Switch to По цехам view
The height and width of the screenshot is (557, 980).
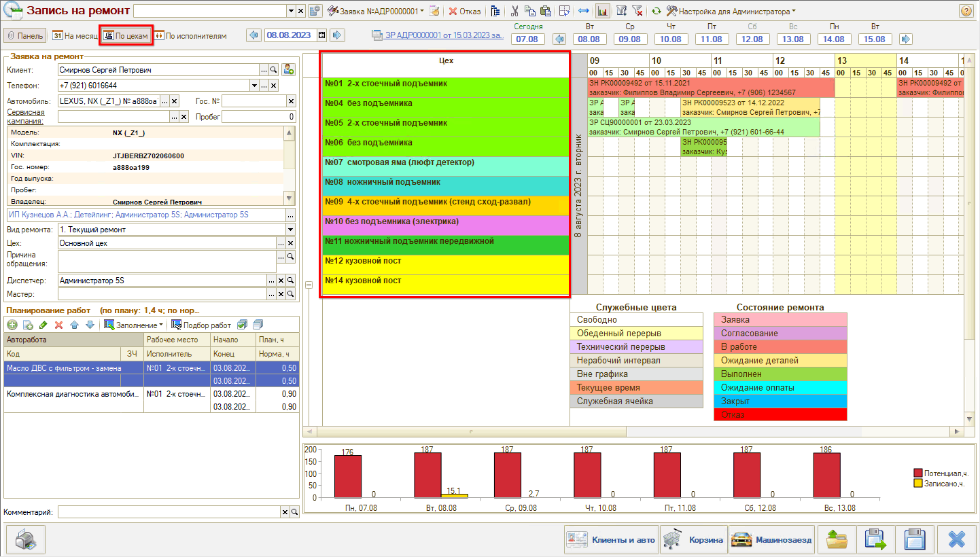click(x=126, y=35)
